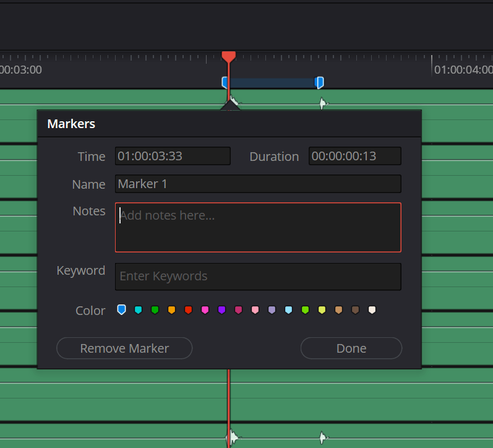Edit the marker Duration field

355,156
